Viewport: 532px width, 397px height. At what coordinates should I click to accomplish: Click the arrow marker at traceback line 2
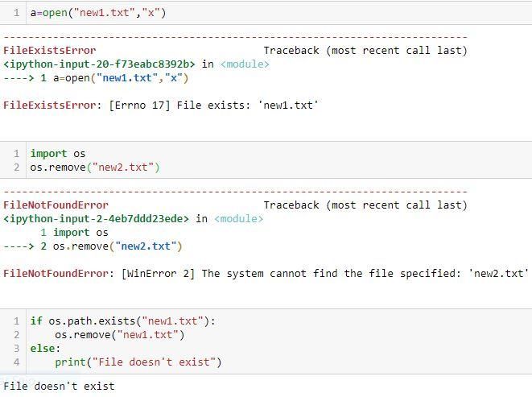(x=19, y=246)
